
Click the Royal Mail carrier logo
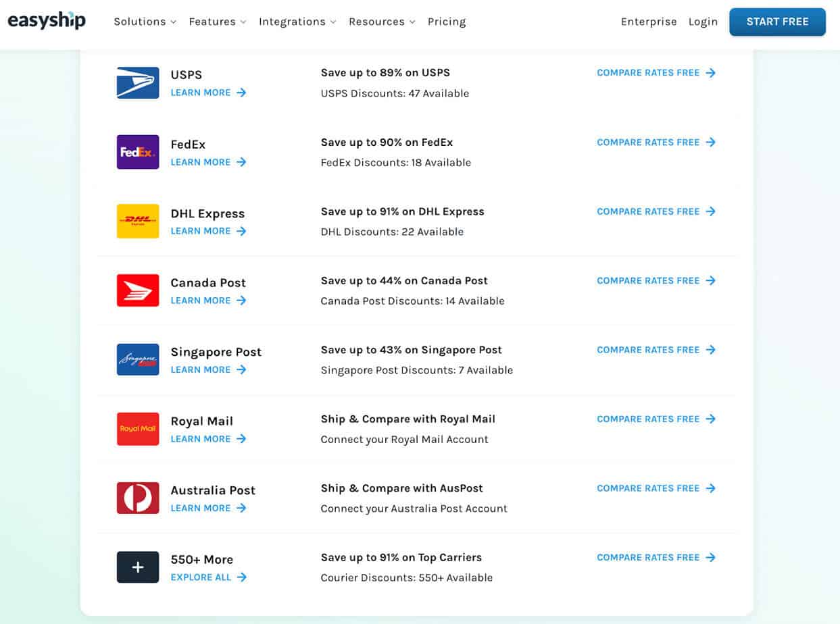137,429
